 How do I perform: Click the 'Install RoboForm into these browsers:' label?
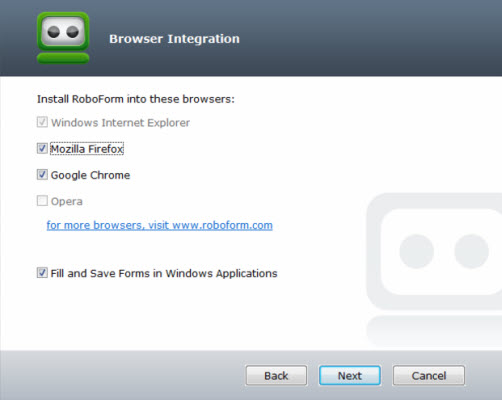[136, 99]
